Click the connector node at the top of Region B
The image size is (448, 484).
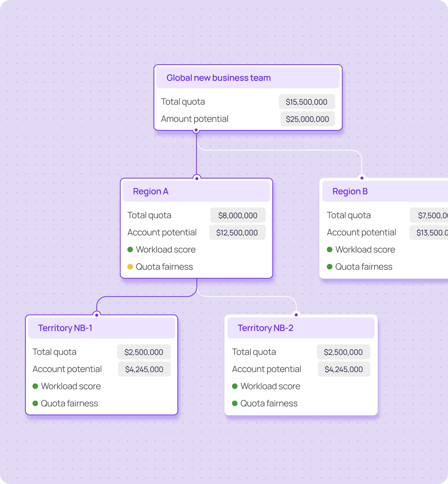pyautogui.click(x=362, y=178)
